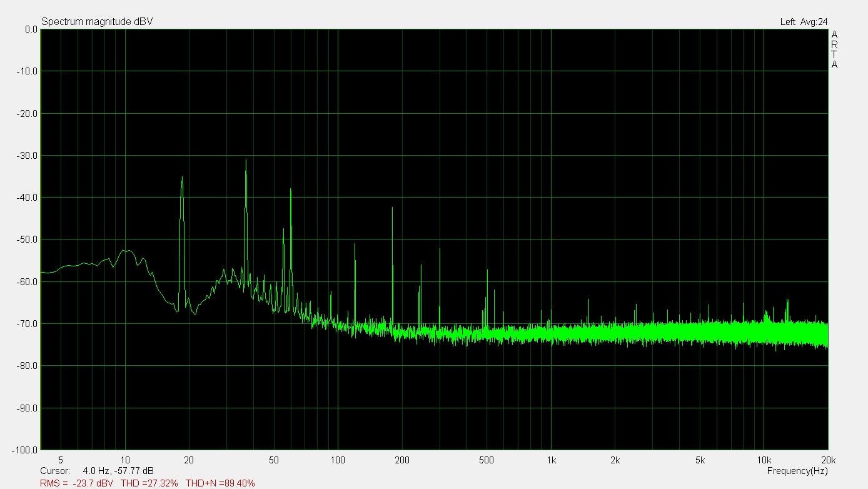Image resolution: width=868 pixels, height=489 pixels.
Task: Click the 200 Hz x-axis label
Action: 401,460
